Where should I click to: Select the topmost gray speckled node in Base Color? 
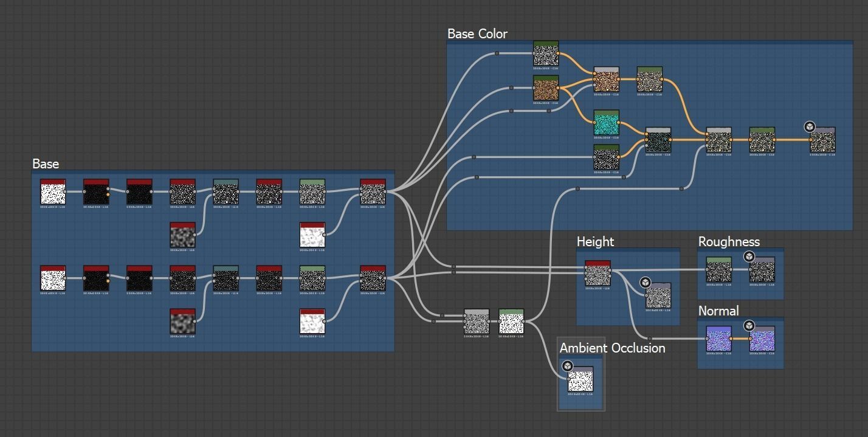[x=546, y=53]
